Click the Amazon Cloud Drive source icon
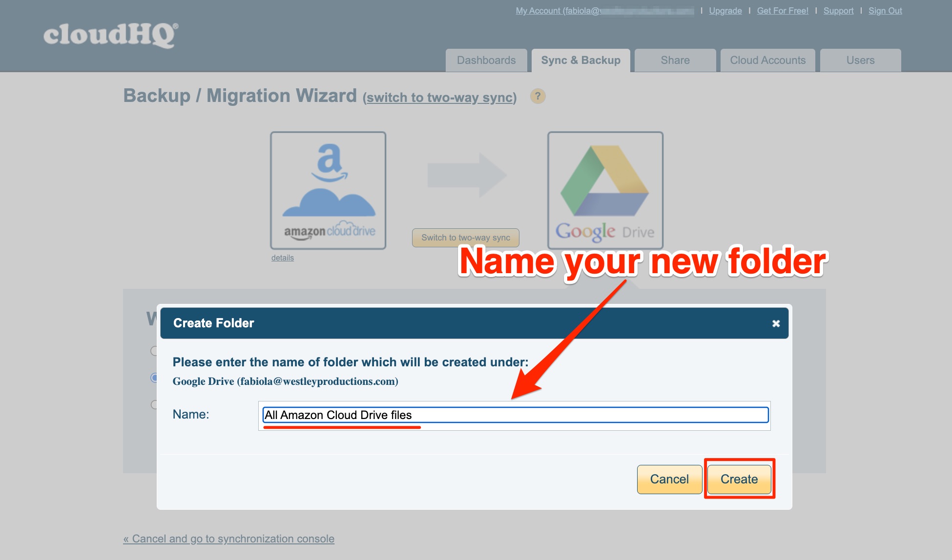This screenshot has height=560, width=952. coord(328,190)
